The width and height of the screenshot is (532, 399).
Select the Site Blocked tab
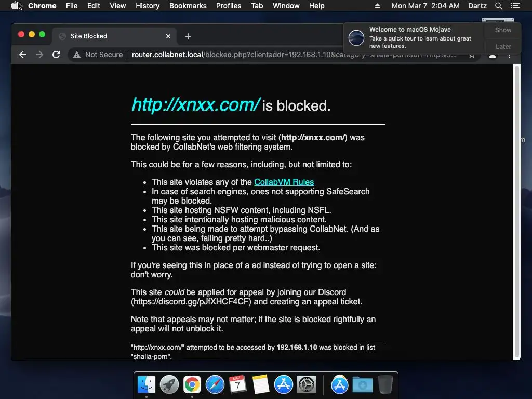114,36
